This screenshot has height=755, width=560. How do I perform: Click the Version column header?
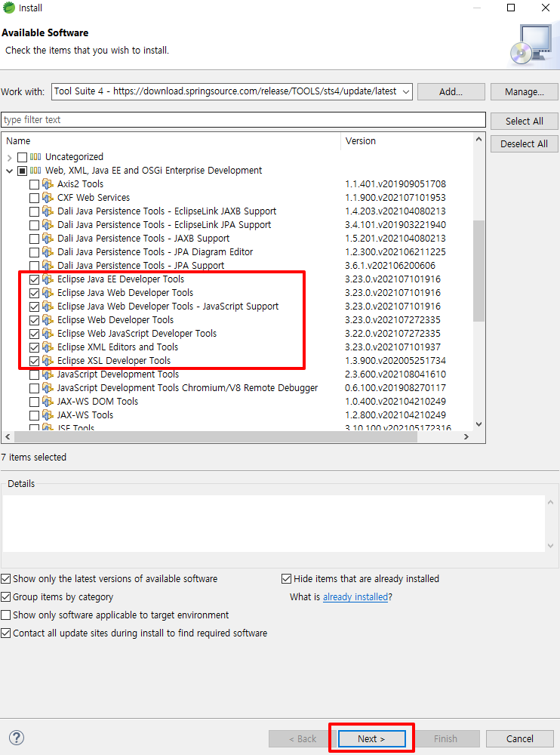[407, 141]
